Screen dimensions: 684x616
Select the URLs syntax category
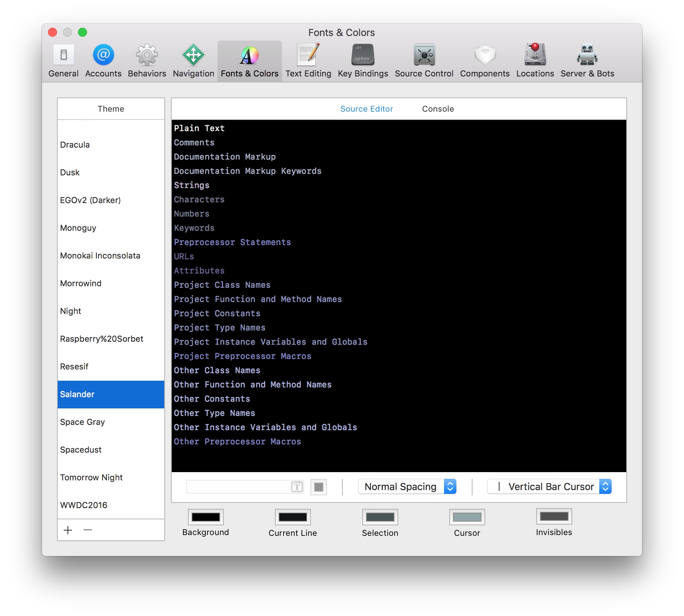[399, 257]
